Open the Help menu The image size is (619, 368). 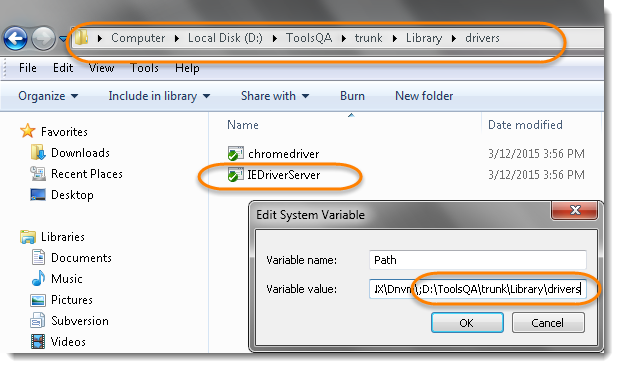tap(187, 68)
